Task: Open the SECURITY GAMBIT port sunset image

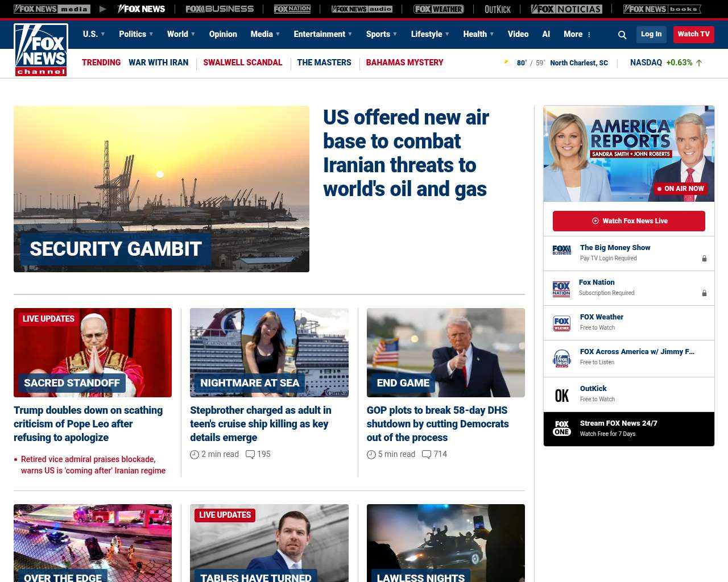Action: 162,189
